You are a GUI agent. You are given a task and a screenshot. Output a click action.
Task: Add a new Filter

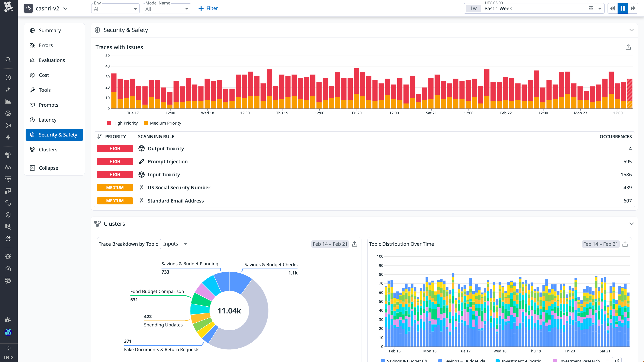[208, 9]
